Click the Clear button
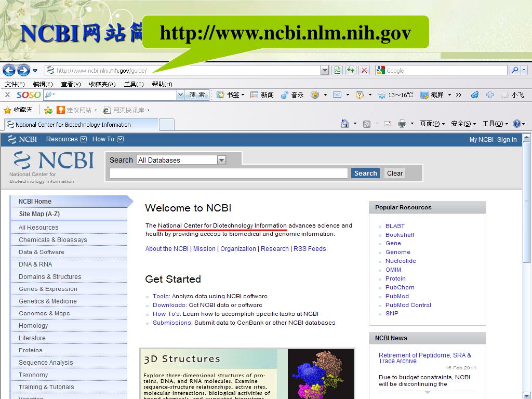The height and width of the screenshot is (399, 532). coord(395,173)
